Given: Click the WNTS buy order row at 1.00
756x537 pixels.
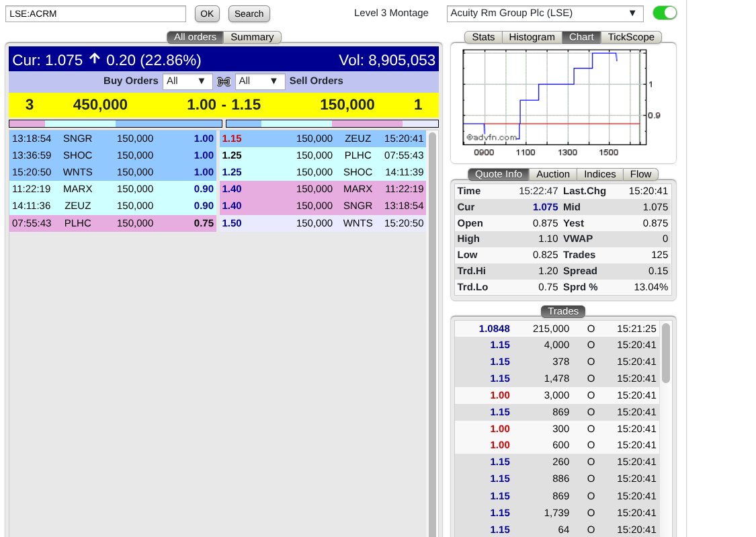Looking at the screenshot, I should pyautogui.click(x=112, y=172).
